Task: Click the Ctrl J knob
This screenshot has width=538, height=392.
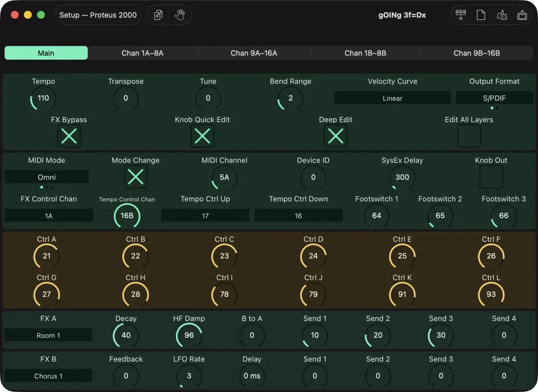Action: point(313,295)
